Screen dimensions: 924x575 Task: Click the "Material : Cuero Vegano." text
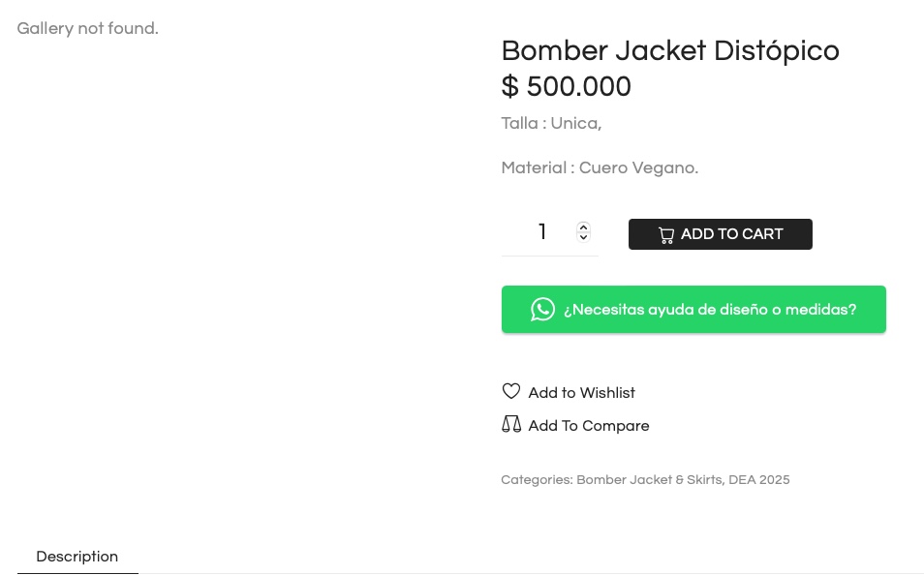[600, 168]
